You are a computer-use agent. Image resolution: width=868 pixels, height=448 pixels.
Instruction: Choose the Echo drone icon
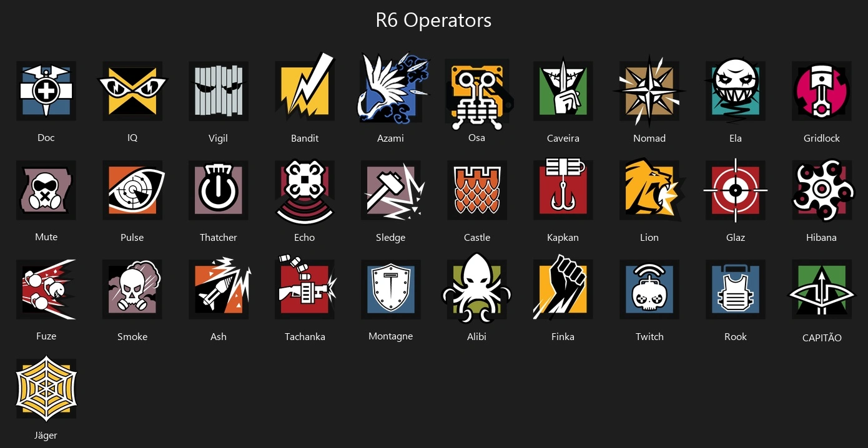(305, 191)
